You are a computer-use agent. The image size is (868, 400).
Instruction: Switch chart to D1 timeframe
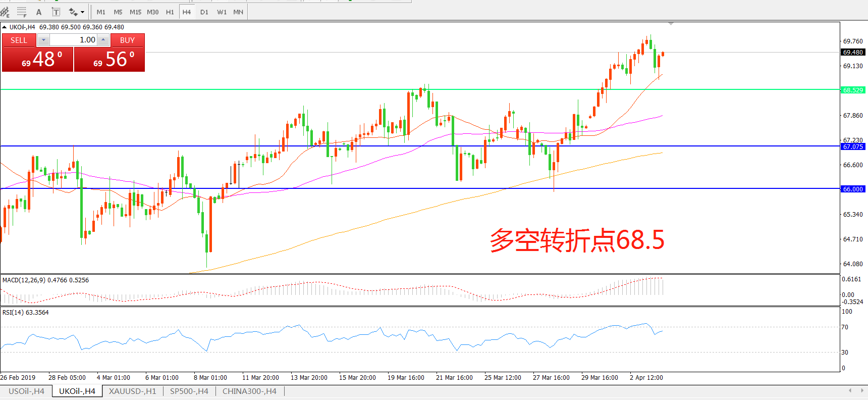tap(204, 12)
